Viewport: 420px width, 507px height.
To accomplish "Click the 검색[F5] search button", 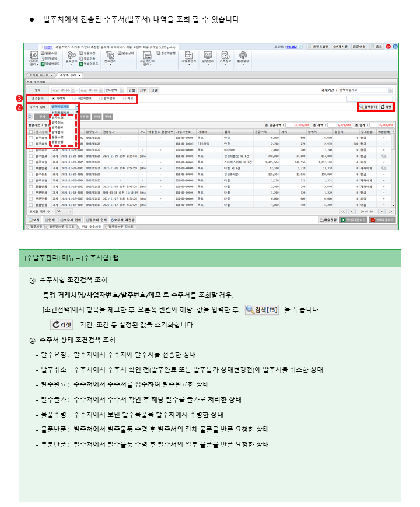I will (x=368, y=107).
